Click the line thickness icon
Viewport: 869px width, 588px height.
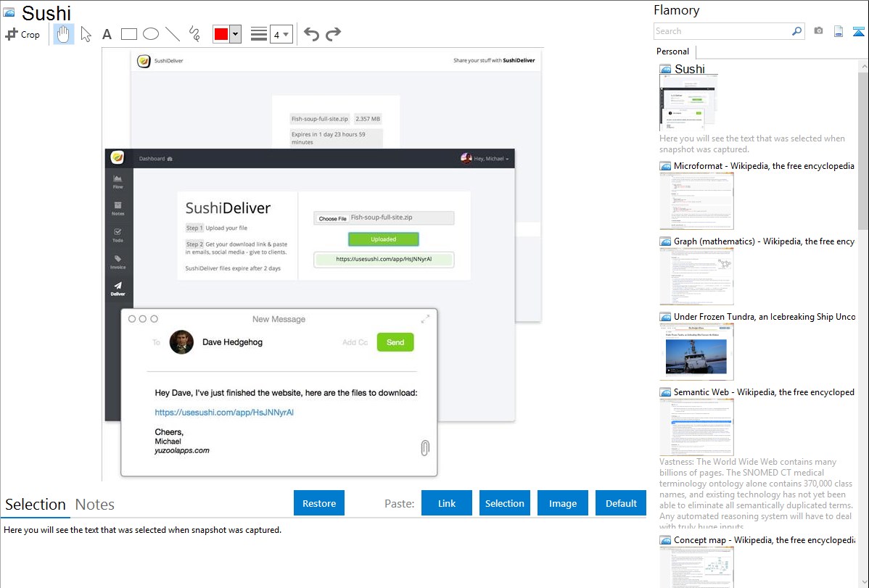(x=258, y=34)
